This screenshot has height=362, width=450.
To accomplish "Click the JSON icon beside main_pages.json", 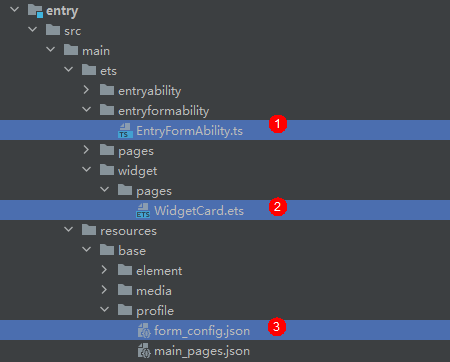I will 144,351.
